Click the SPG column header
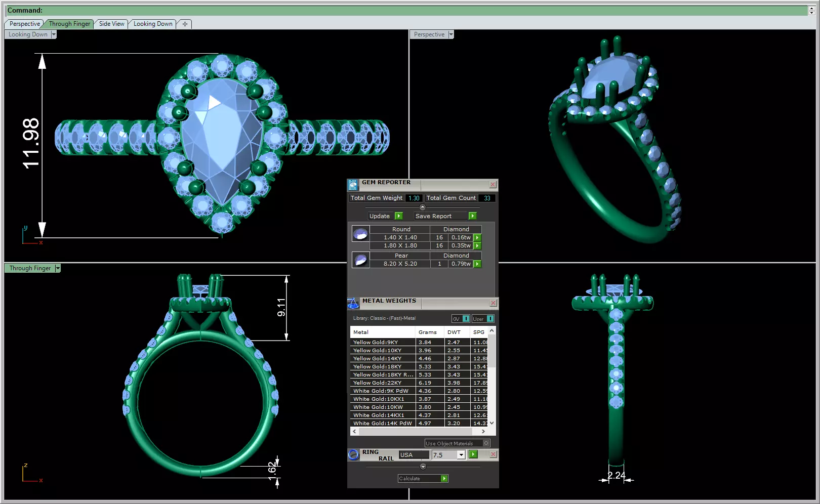The height and width of the screenshot is (504, 820). [x=479, y=332]
